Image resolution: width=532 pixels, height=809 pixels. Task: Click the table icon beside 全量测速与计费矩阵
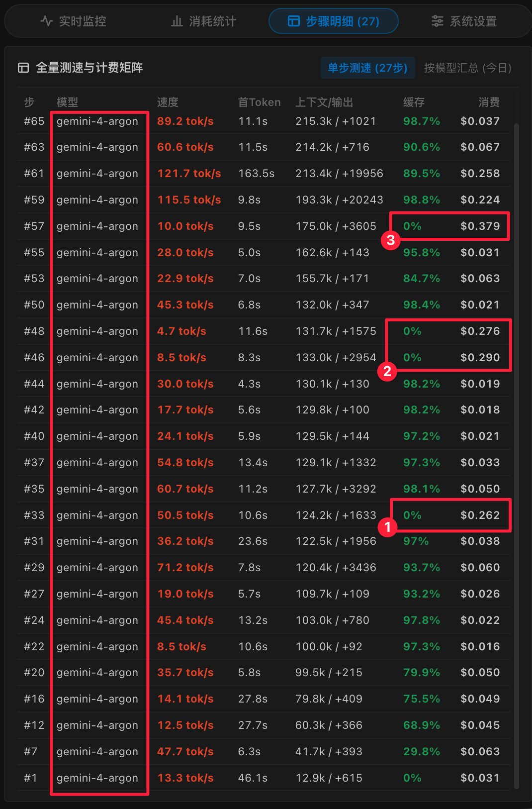coord(23,68)
